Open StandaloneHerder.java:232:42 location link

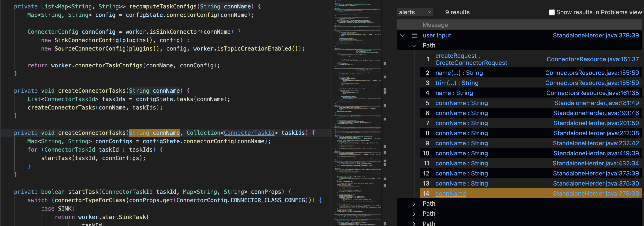[x=596, y=143]
